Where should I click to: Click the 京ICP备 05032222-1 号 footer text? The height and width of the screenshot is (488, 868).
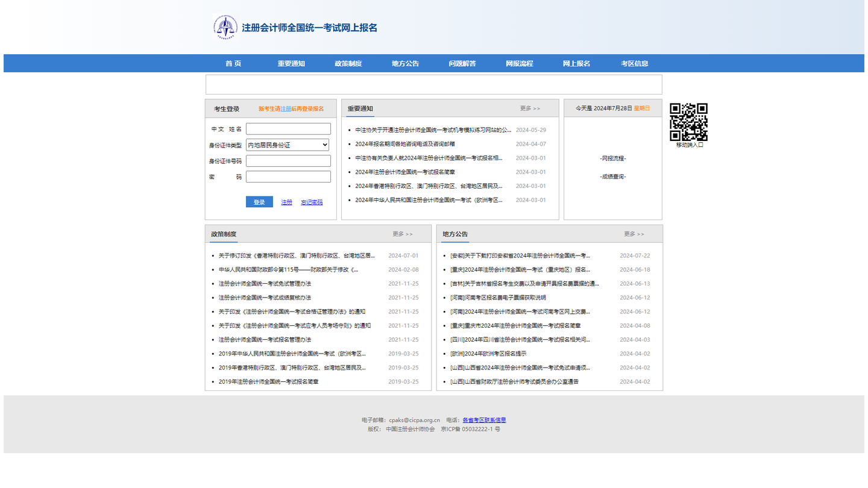click(470, 429)
